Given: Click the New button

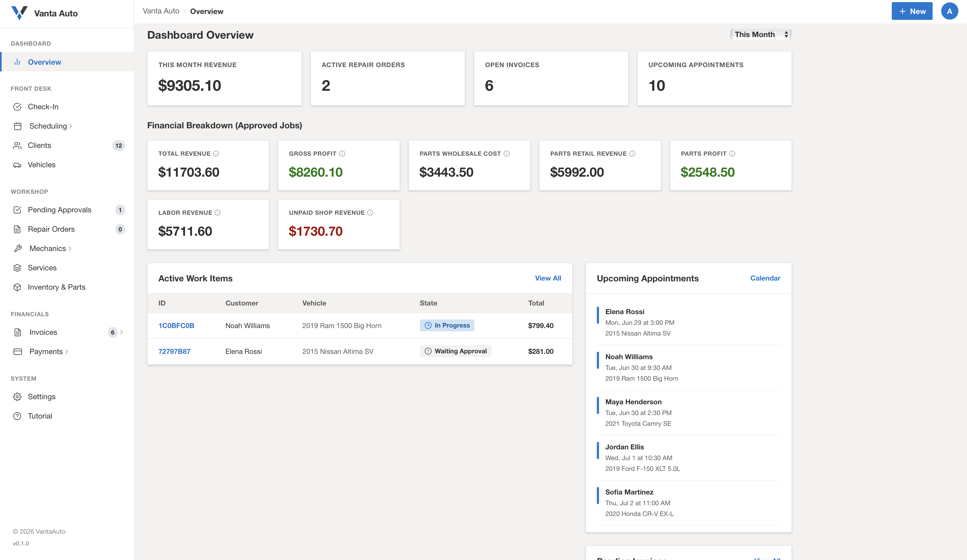Looking at the screenshot, I should pos(912,11).
